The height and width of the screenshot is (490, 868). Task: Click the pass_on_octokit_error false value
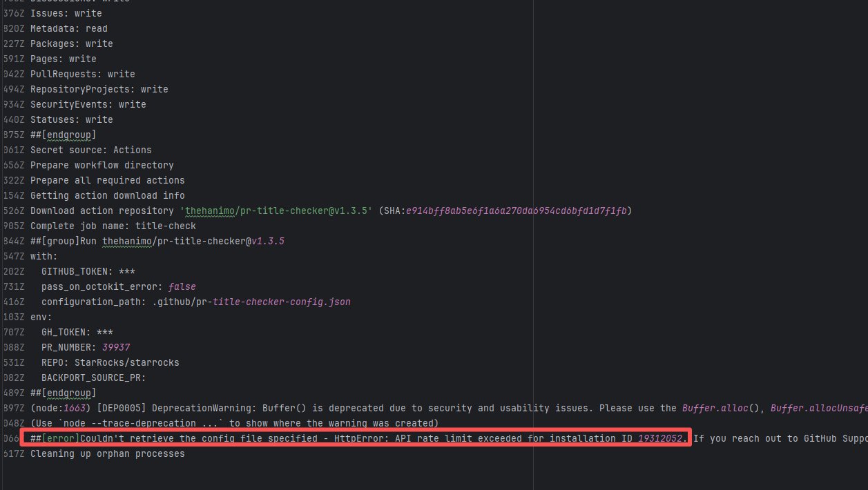(x=182, y=287)
